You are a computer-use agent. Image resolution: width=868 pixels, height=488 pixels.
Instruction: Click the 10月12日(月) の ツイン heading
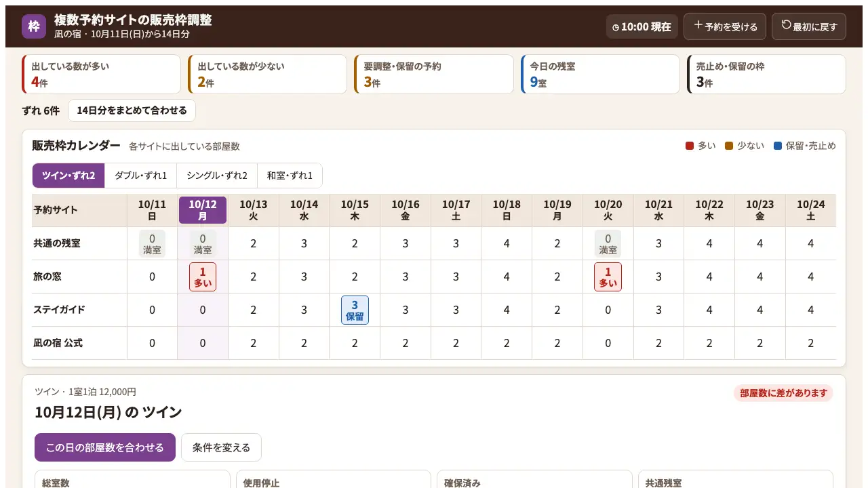108,412
